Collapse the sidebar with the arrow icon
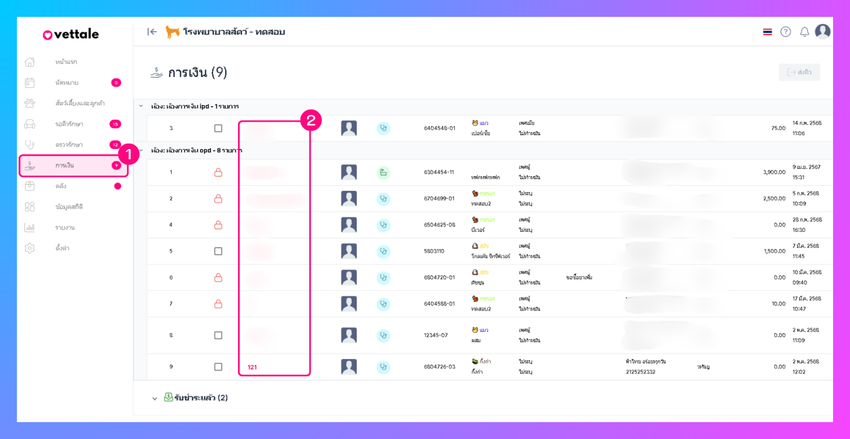 [152, 32]
